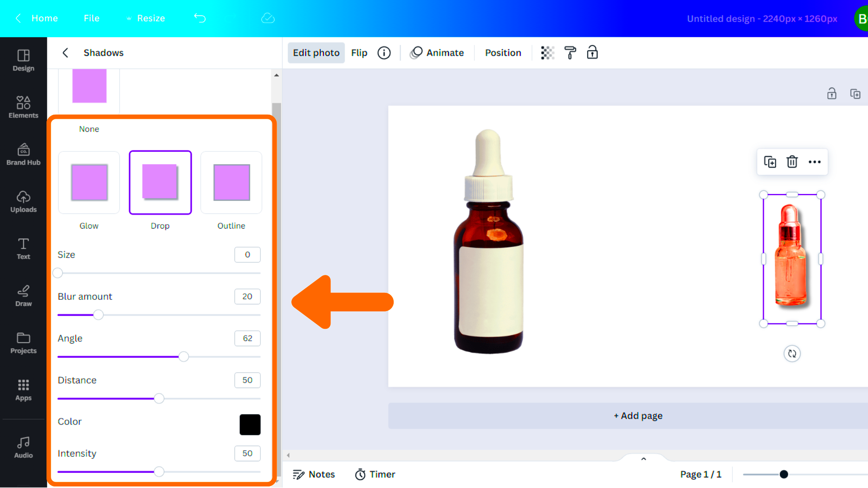Click the Position option in toolbar

503,52
